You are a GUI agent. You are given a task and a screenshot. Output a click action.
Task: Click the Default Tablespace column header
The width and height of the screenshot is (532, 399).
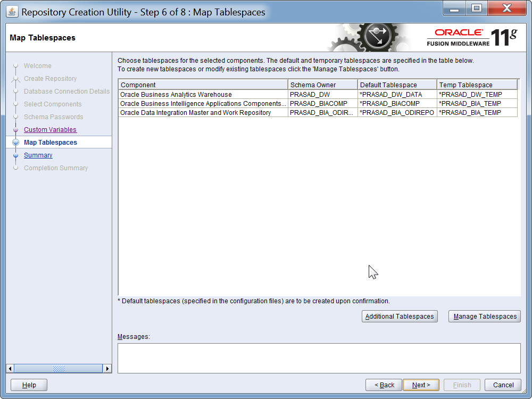tap(397, 85)
